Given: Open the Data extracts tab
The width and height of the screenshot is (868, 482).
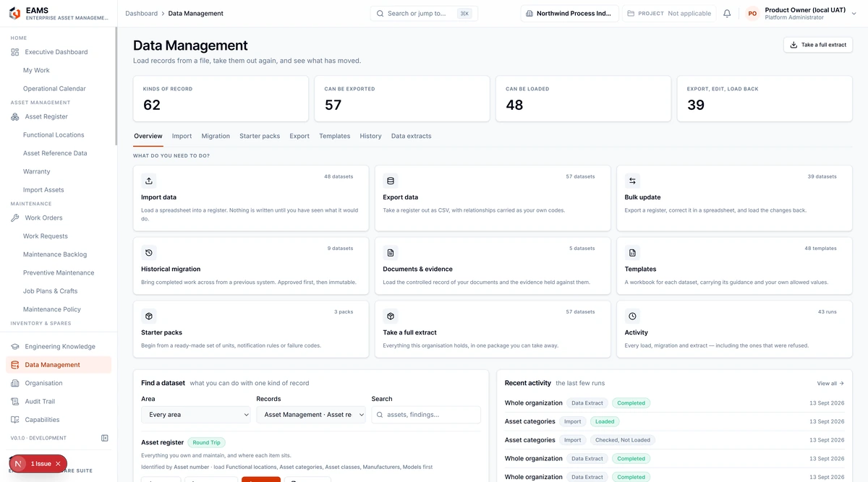Looking at the screenshot, I should (x=411, y=136).
